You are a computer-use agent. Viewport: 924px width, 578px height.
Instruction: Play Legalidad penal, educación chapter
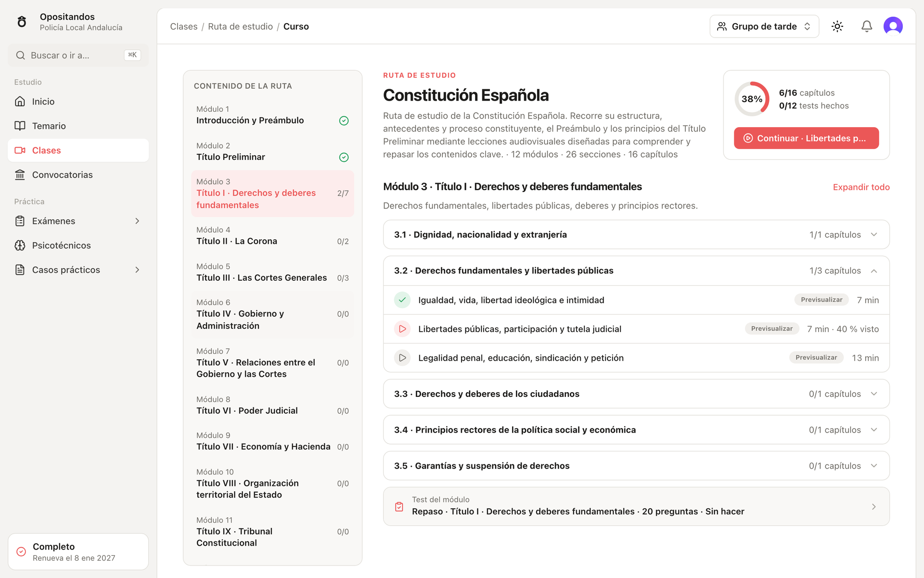[x=402, y=358]
